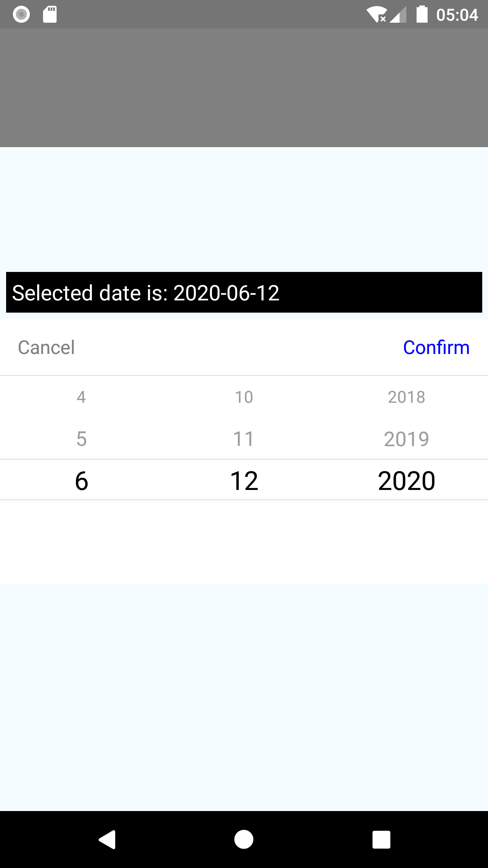Tap the Android back navigation icon
This screenshot has width=488, height=868.
[107, 840]
